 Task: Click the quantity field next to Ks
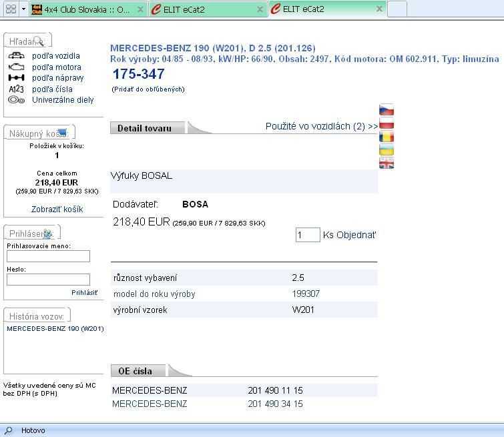coord(308,235)
